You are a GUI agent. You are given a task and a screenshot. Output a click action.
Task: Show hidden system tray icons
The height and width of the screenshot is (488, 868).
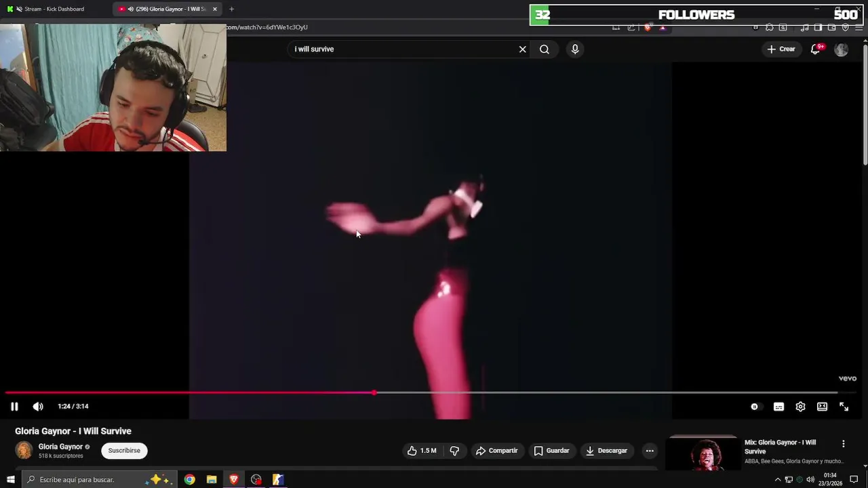click(778, 480)
